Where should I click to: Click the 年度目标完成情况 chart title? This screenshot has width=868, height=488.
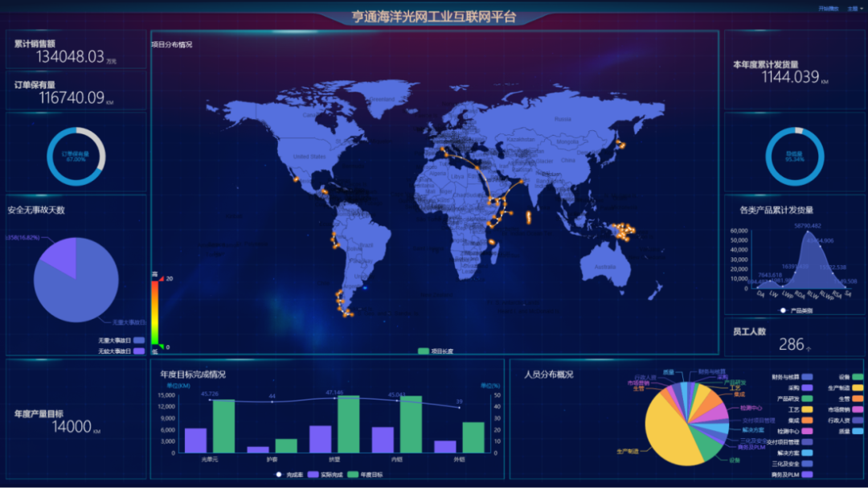tap(193, 375)
